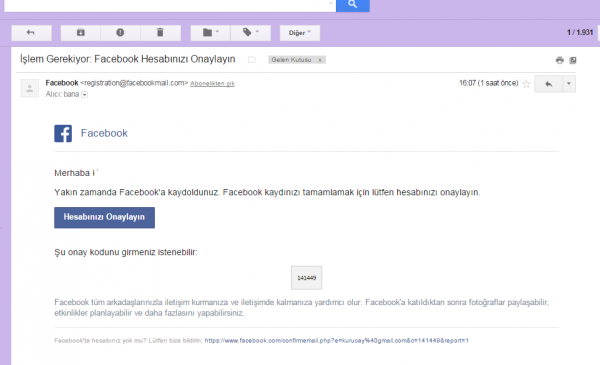The width and height of the screenshot is (600, 365).
Task: Reply to the Facebook email
Action: point(548,84)
